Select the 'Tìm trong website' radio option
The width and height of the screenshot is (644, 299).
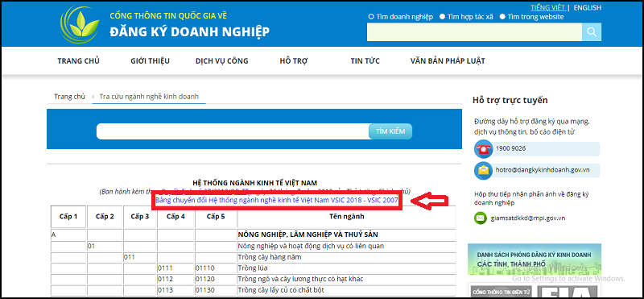click(x=502, y=17)
